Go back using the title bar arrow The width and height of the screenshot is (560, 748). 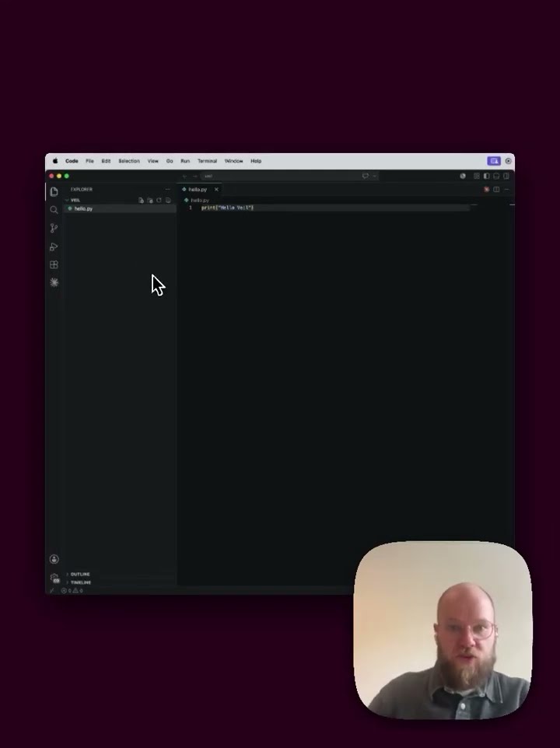pos(184,177)
